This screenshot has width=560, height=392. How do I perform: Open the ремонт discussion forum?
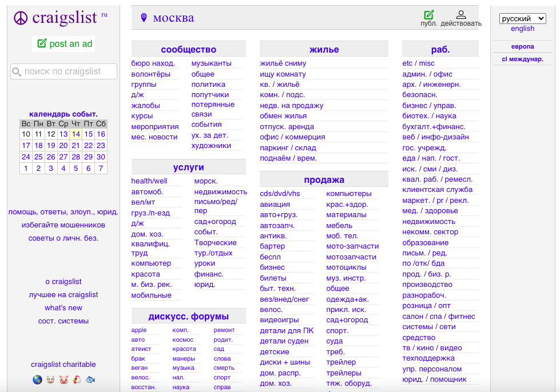coord(224,330)
